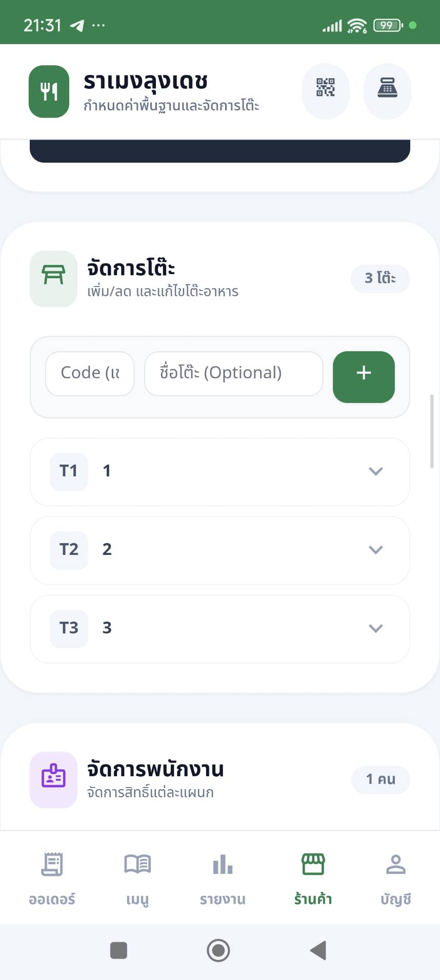Tap the restaurant fork-knife logo
This screenshot has width=440, height=980.
49,91
